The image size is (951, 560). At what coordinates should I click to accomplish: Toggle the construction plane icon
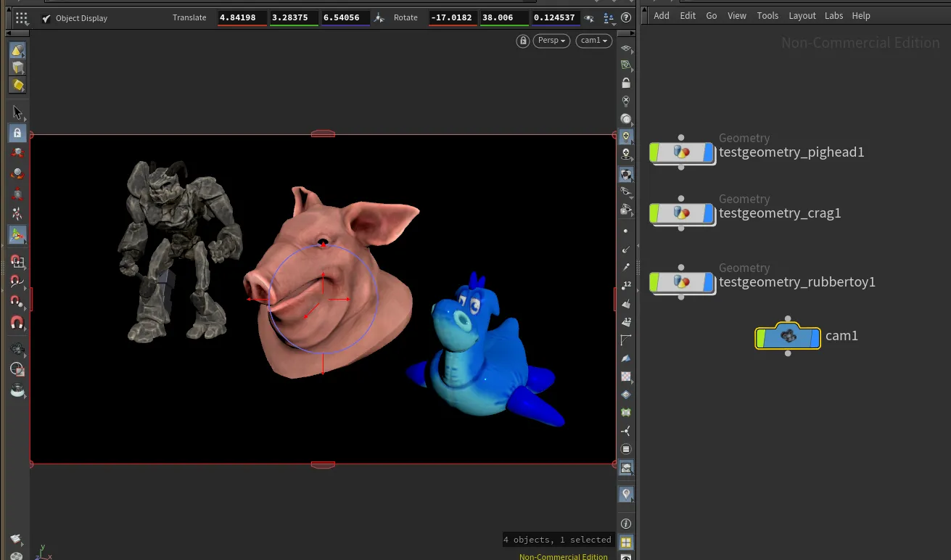coord(626,65)
